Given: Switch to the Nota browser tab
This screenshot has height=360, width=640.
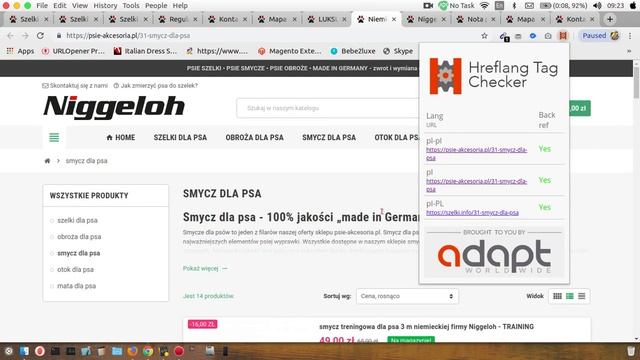Looking at the screenshot, I should [475, 19].
